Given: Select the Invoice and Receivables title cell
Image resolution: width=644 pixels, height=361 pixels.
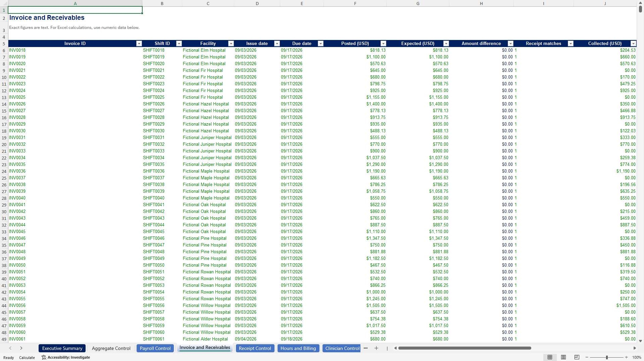Looking at the screenshot, I should (x=75, y=18).
